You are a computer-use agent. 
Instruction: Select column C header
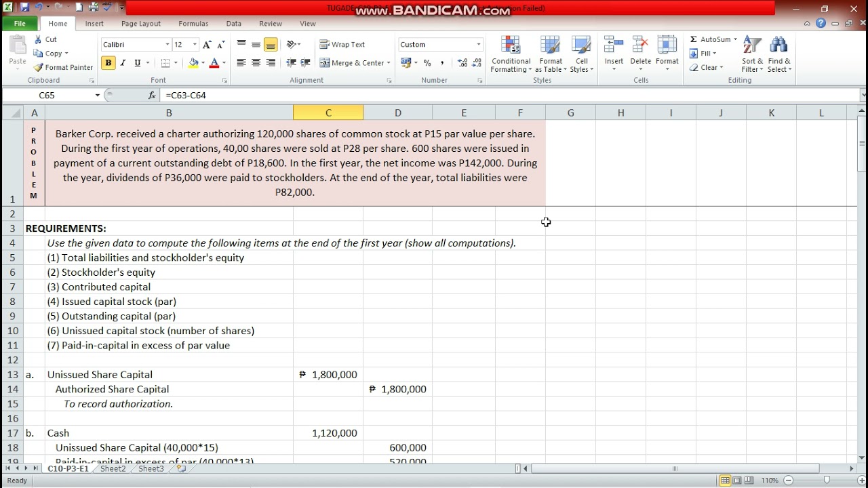tap(328, 113)
